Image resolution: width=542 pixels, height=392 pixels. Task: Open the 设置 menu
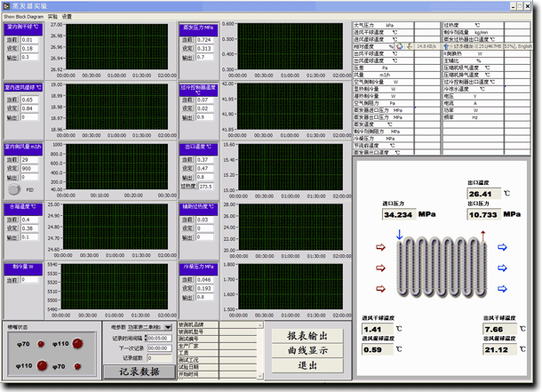click(68, 17)
